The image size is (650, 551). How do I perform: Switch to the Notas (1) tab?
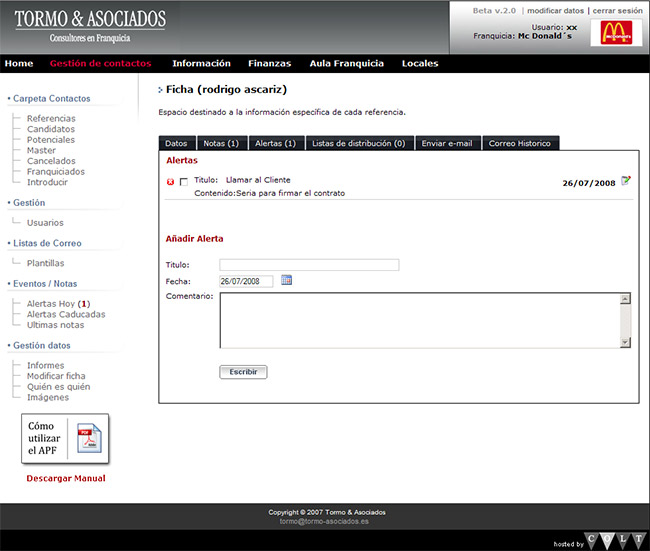pyautogui.click(x=220, y=144)
